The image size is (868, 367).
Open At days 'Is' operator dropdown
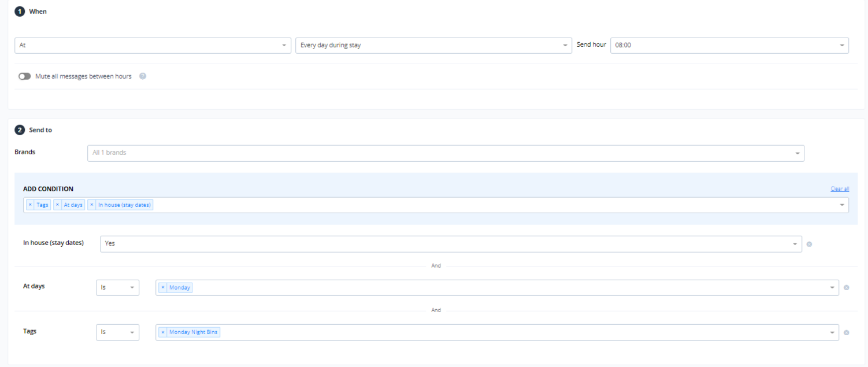(x=117, y=287)
